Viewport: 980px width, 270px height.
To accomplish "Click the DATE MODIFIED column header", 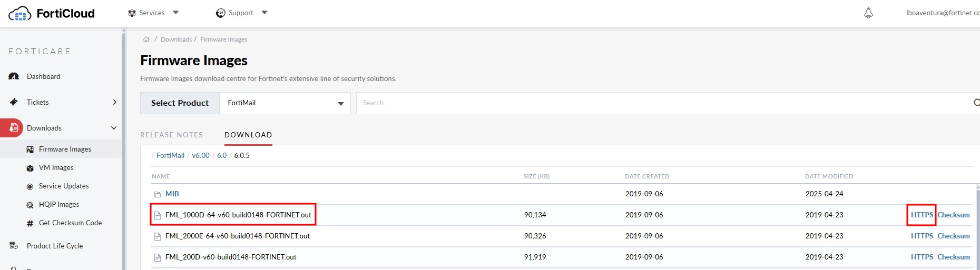I will click(x=829, y=176).
